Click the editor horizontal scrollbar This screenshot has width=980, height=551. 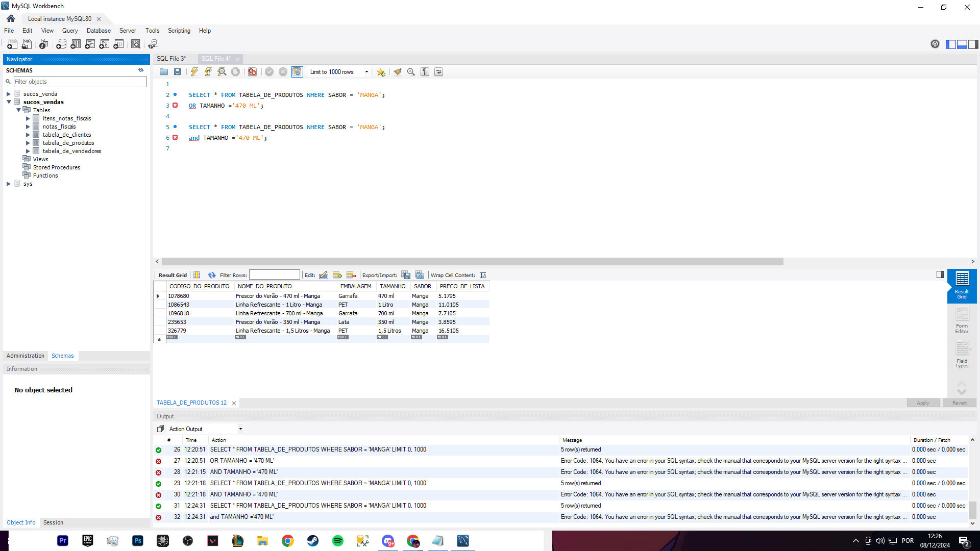tap(472, 261)
